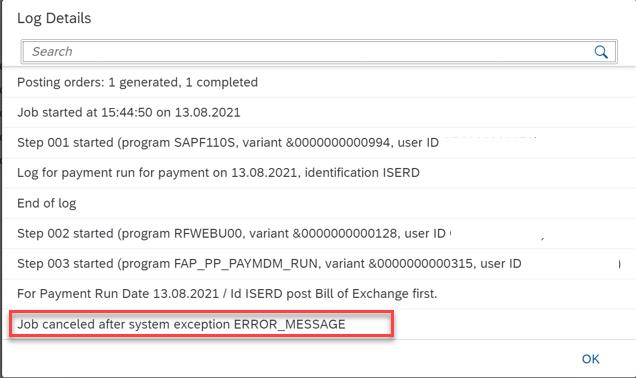Confirm the dialog with OK
The height and width of the screenshot is (378, 636).
590,359
